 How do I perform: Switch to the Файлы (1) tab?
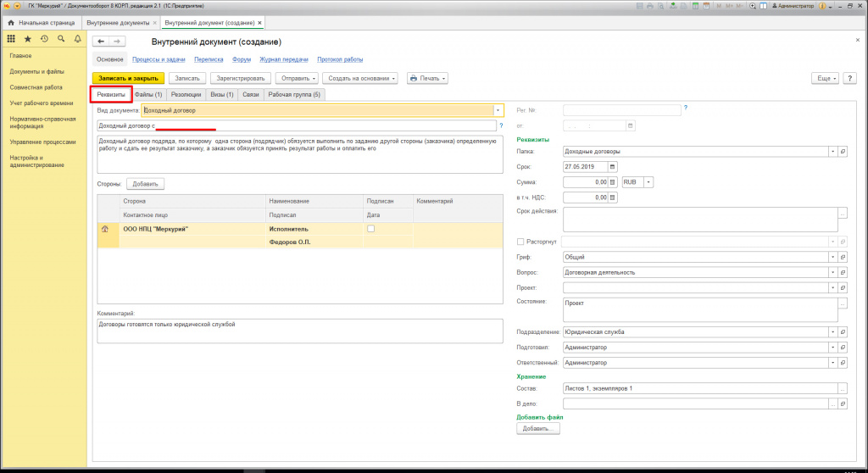[x=148, y=95]
